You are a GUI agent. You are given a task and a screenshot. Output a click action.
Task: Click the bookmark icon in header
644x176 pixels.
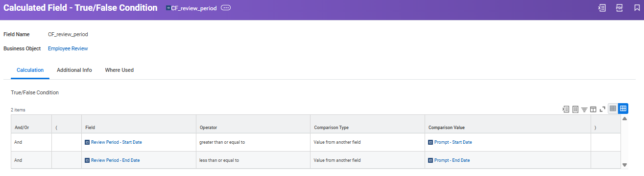click(x=637, y=8)
